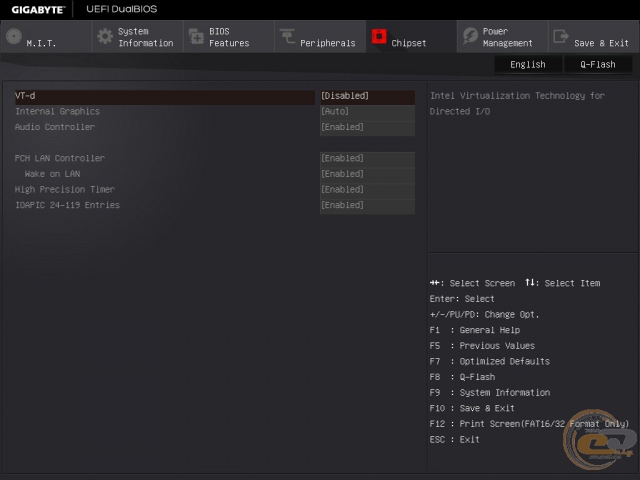
Task: Click the Save & Exit arrow icon
Action: [561, 36]
